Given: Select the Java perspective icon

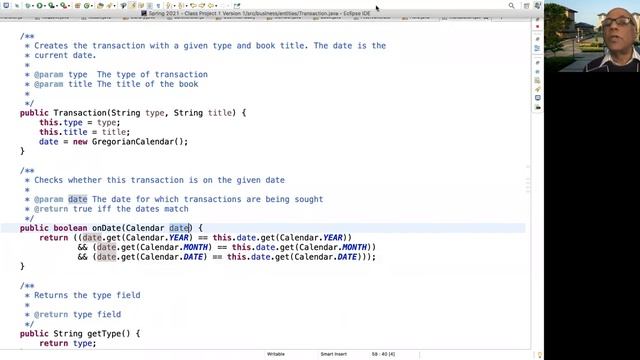Looking at the screenshot, I should 538,6.
